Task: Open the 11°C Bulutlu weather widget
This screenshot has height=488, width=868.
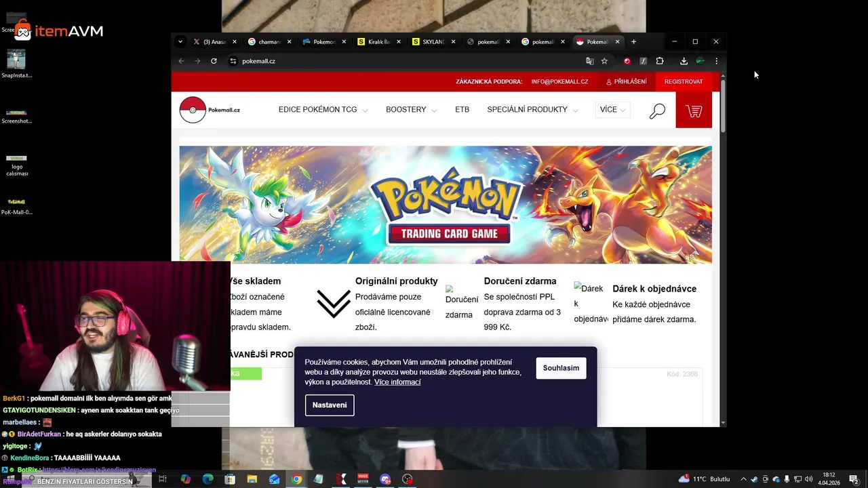Action: tap(704, 479)
